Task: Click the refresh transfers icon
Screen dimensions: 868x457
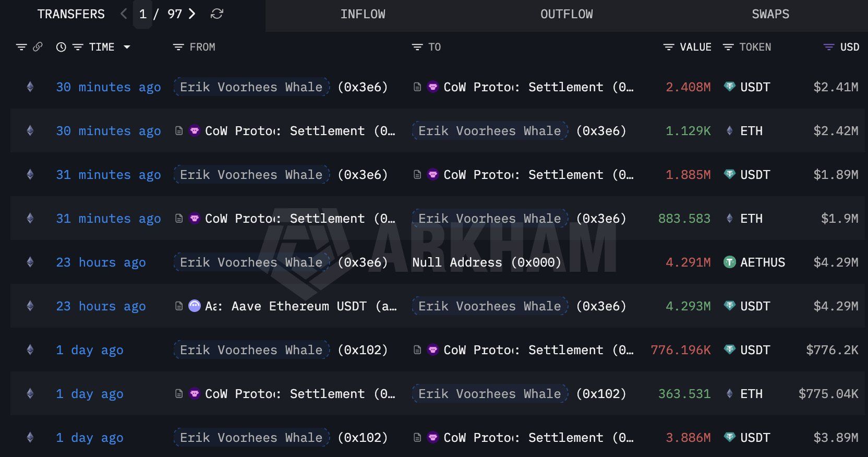Action: pos(216,14)
